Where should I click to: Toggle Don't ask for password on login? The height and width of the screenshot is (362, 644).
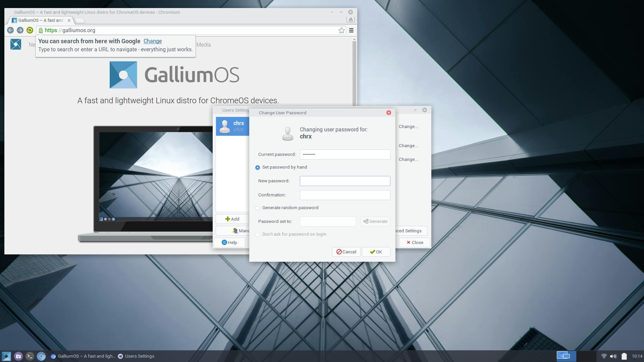pos(258,235)
